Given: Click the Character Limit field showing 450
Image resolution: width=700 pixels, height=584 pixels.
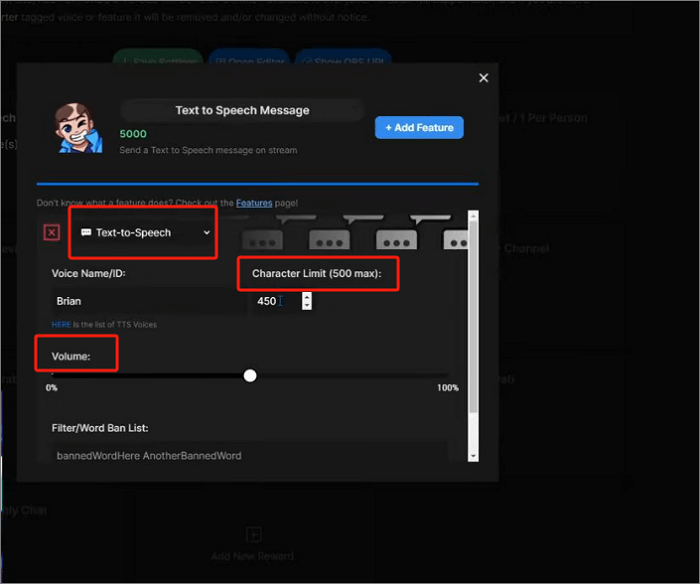Looking at the screenshot, I should (278, 301).
